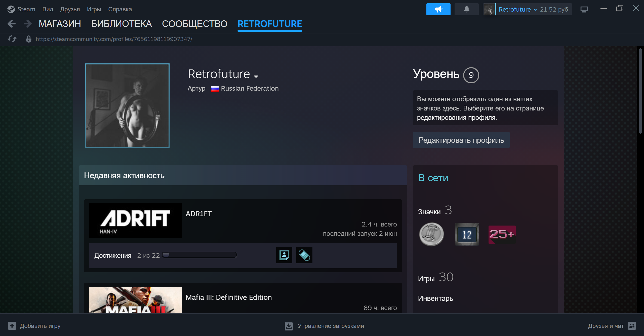Open the Mafia III cover thumbnail
This screenshot has width=644, height=336.
pos(135,300)
